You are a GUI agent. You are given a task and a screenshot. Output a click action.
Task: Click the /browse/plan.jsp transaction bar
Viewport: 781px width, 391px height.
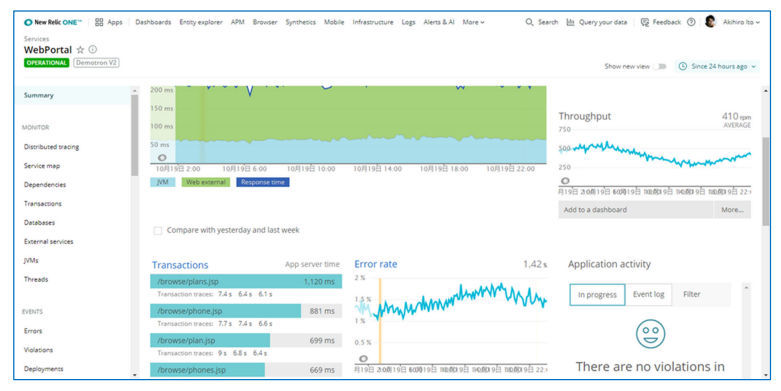[246, 341]
